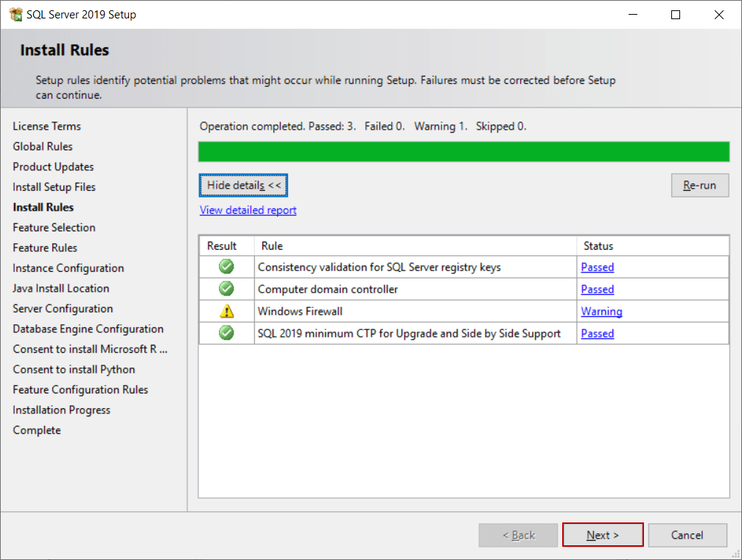
Task: Click the resize grip icon at bottom-right corner
Action: [735, 554]
